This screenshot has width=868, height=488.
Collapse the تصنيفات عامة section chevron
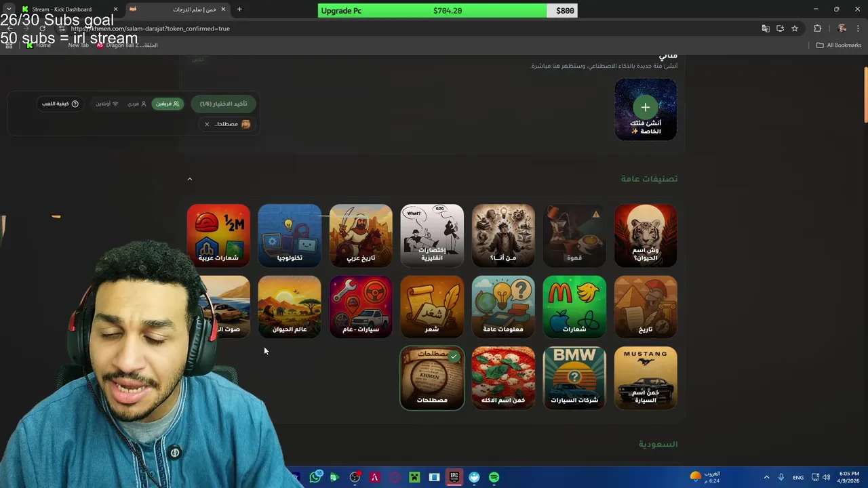(190, 179)
